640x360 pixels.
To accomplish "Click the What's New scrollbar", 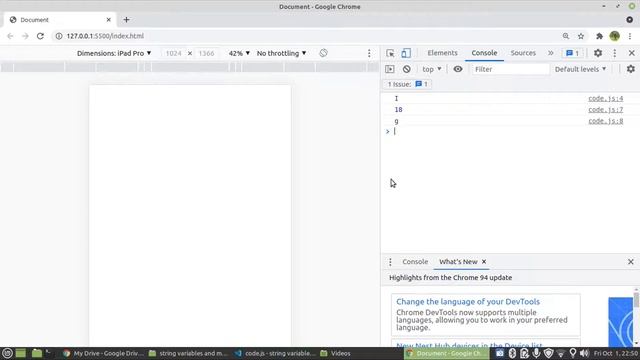I will point(636,300).
